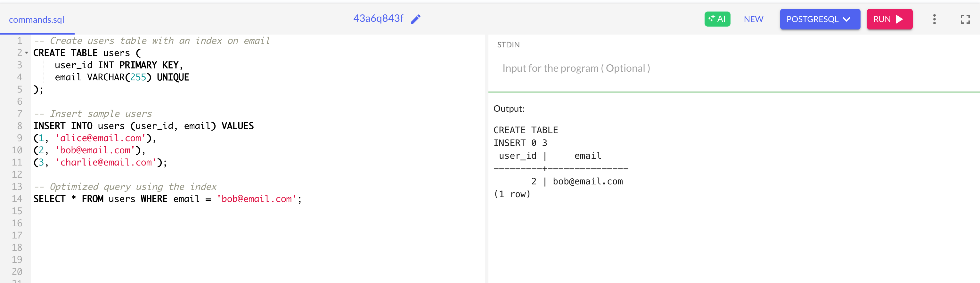Click the 'bob@email.com' string on line 10

95,150
